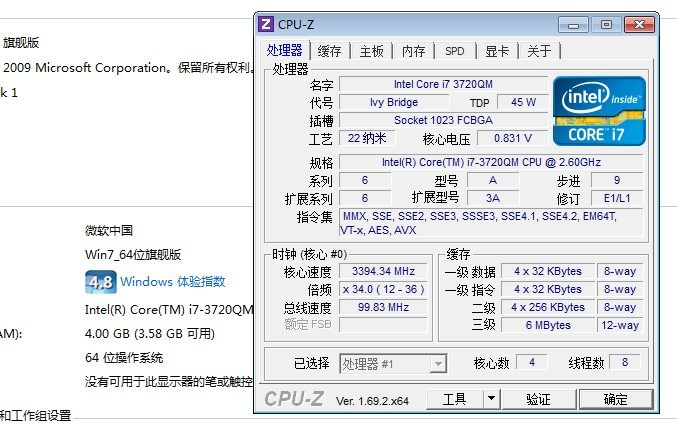Click the empty 额定 FSB field
This screenshot has width=677, height=425.
pos(383,325)
